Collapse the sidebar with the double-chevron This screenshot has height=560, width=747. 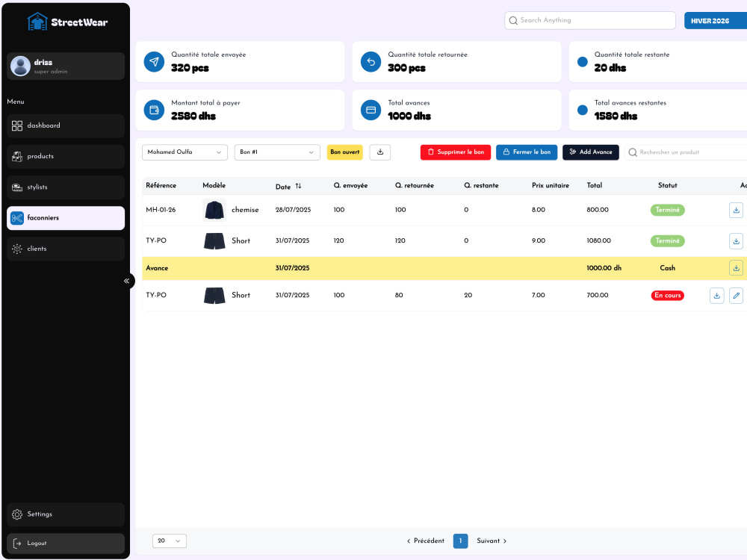[127, 281]
